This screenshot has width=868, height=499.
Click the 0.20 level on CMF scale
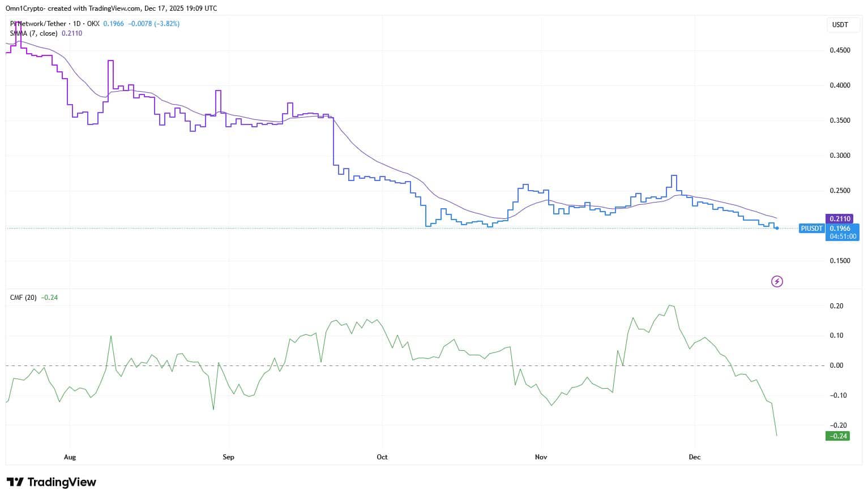click(836, 306)
